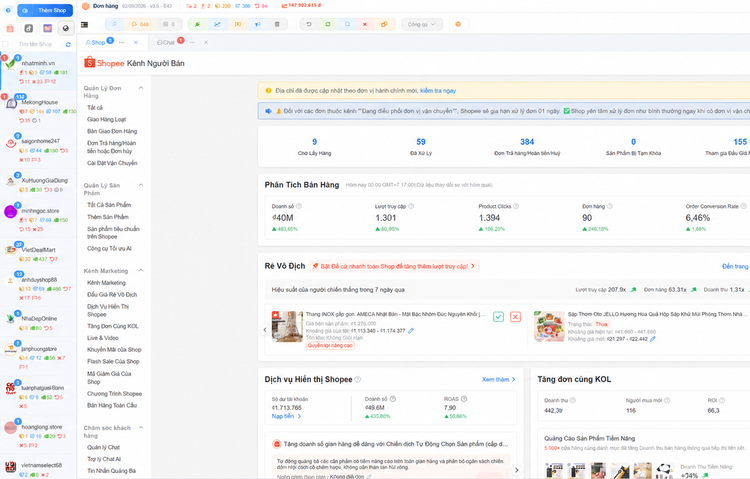This screenshot has width=750, height=479.
Task: Select shop VietDealMart in the list
Action: pos(38,254)
